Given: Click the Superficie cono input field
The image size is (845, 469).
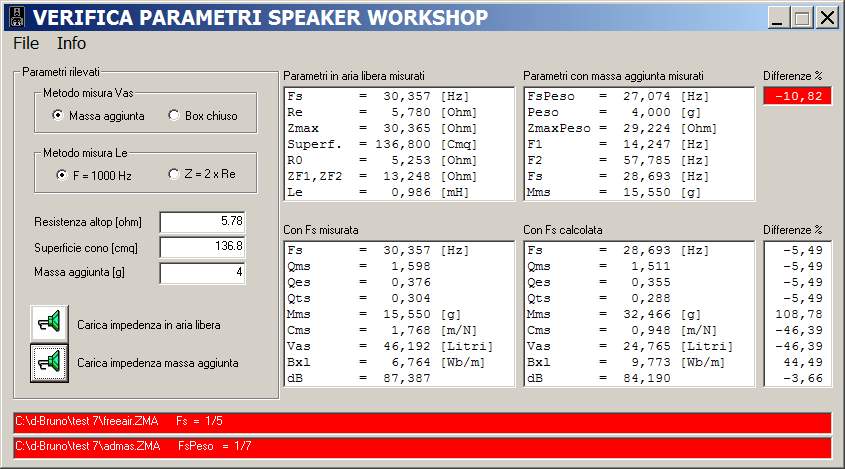Looking at the screenshot, I should 203,247.
